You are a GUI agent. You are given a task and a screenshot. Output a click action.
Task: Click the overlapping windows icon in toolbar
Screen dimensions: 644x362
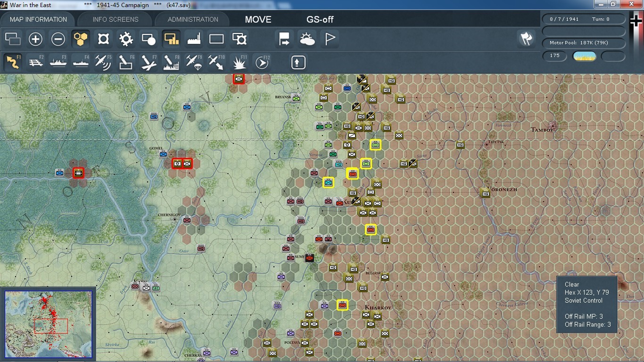13,39
